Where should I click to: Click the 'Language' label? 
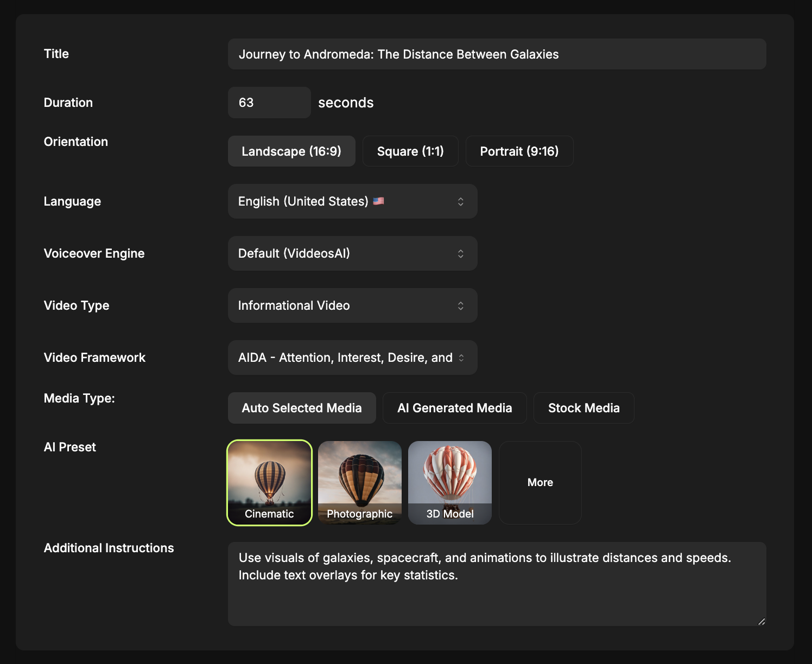click(72, 201)
